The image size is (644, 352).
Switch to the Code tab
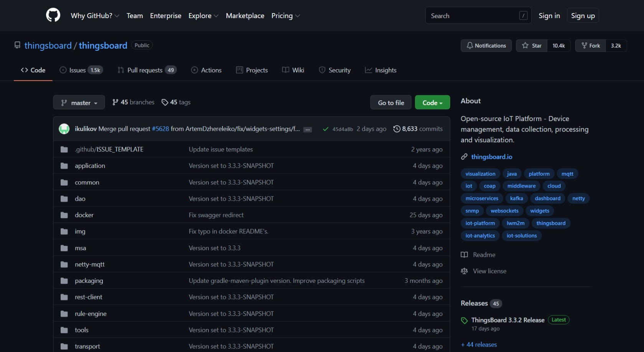33,70
